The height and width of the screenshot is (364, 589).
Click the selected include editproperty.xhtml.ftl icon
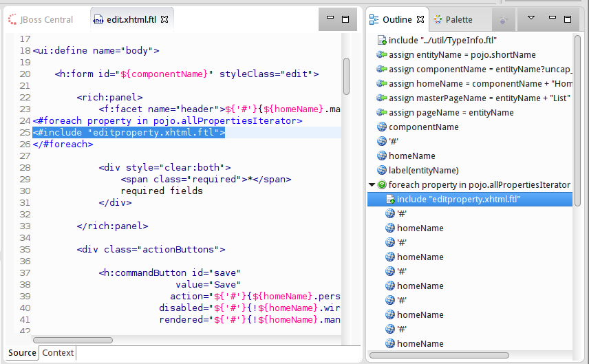(x=390, y=200)
